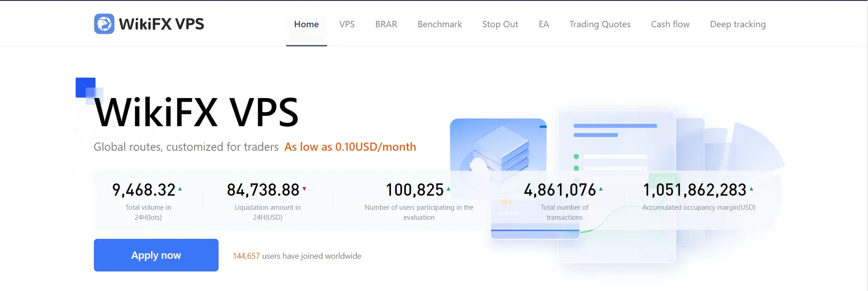Click the 9,468.32 total volume value

tap(144, 190)
